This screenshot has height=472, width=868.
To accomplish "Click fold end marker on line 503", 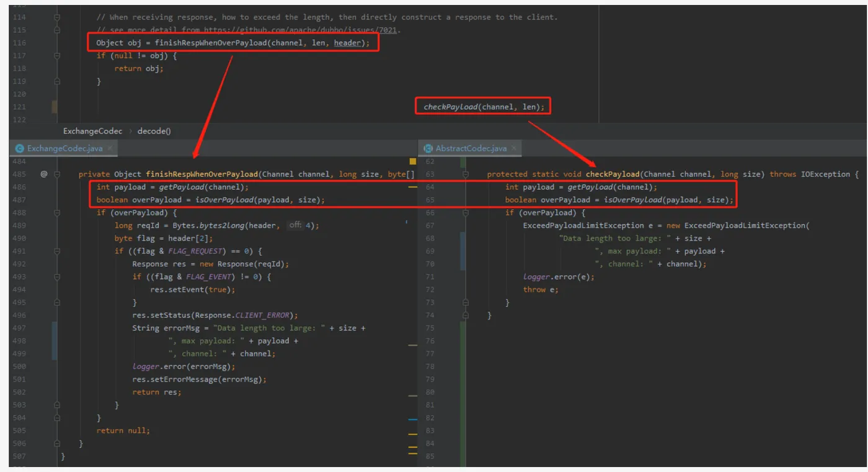I will click(x=57, y=405).
